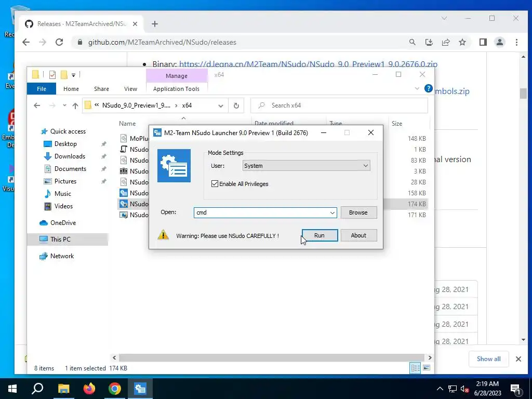Click Explorer back navigation arrow

[37, 105]
